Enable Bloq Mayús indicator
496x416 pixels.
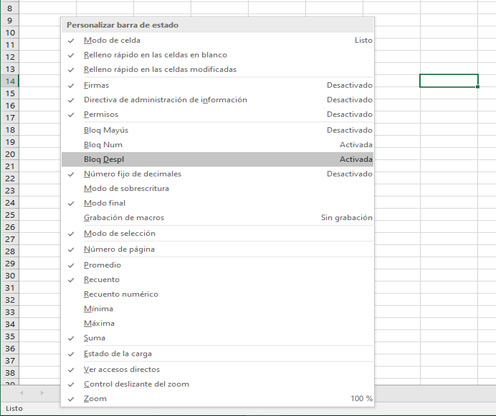218,130
